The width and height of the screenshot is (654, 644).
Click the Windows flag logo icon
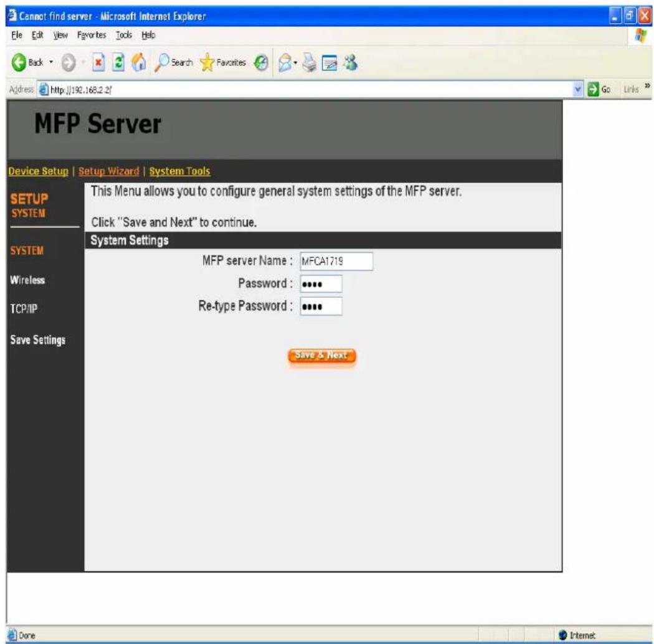point(641,35)
